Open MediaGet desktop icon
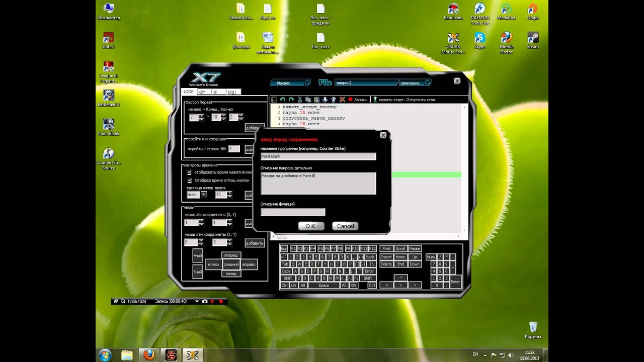This screenshot has width=644, height=362. (506, 12)
